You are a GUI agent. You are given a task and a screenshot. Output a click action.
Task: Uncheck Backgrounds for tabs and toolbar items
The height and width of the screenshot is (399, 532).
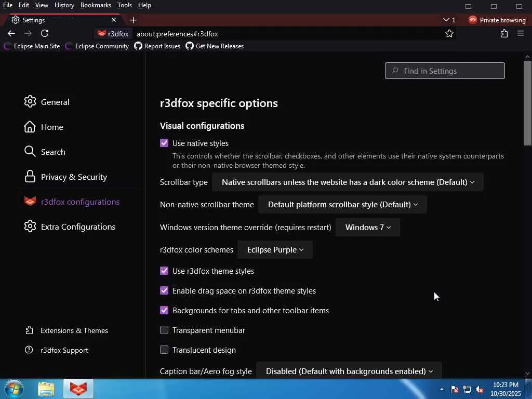(x=164, y=310)
